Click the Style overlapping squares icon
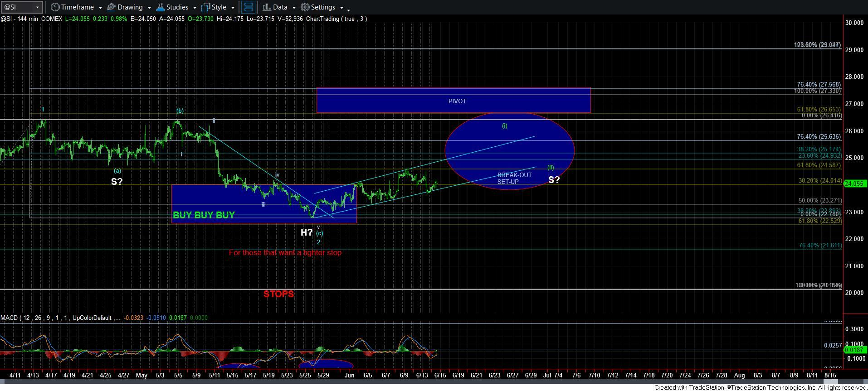Screen dimensions: 868x391 (206, 7)
